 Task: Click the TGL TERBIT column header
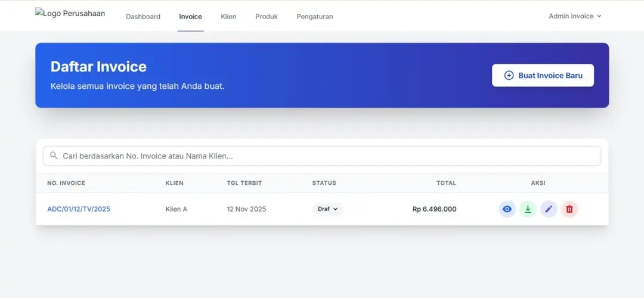(x=244, y=183)
